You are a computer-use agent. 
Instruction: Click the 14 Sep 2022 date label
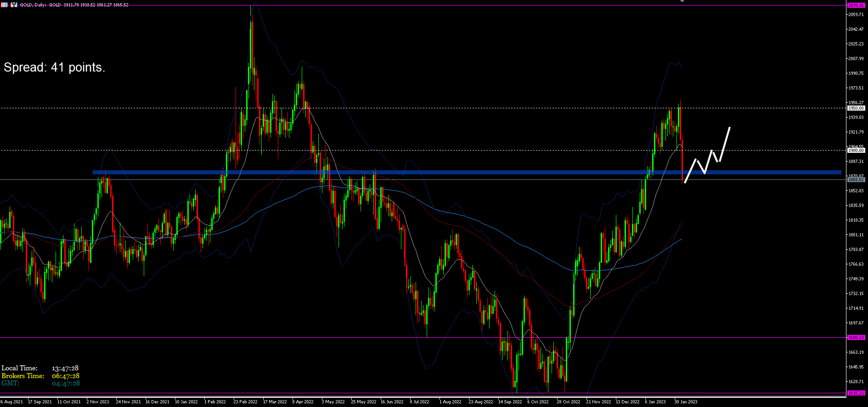pyautogui.click(x=510, y=402)
